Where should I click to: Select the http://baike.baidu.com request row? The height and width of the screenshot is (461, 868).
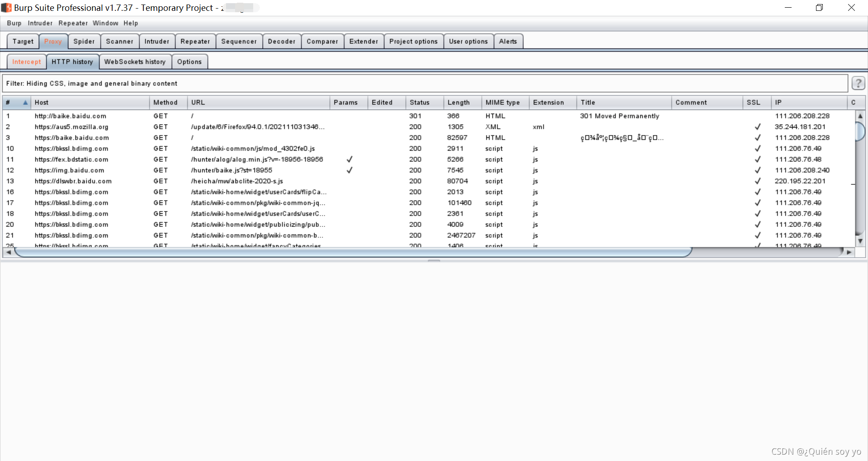point(429,116)
